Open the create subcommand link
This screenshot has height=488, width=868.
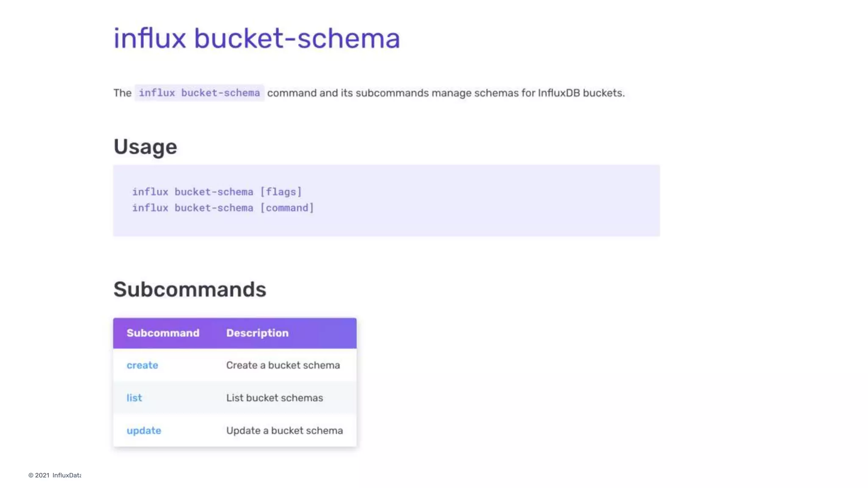[x=142, y=365]
